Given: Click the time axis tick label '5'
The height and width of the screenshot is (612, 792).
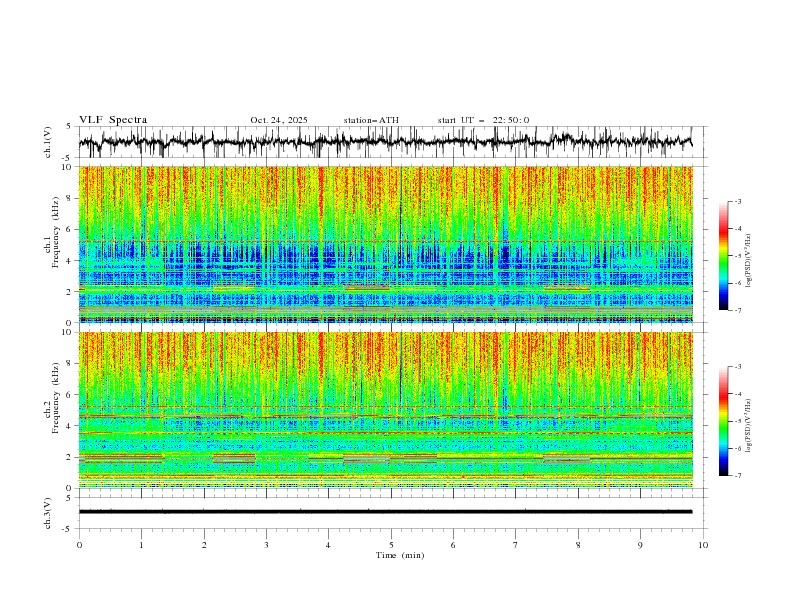Looking at the screenshot, I should coord(391,545).
